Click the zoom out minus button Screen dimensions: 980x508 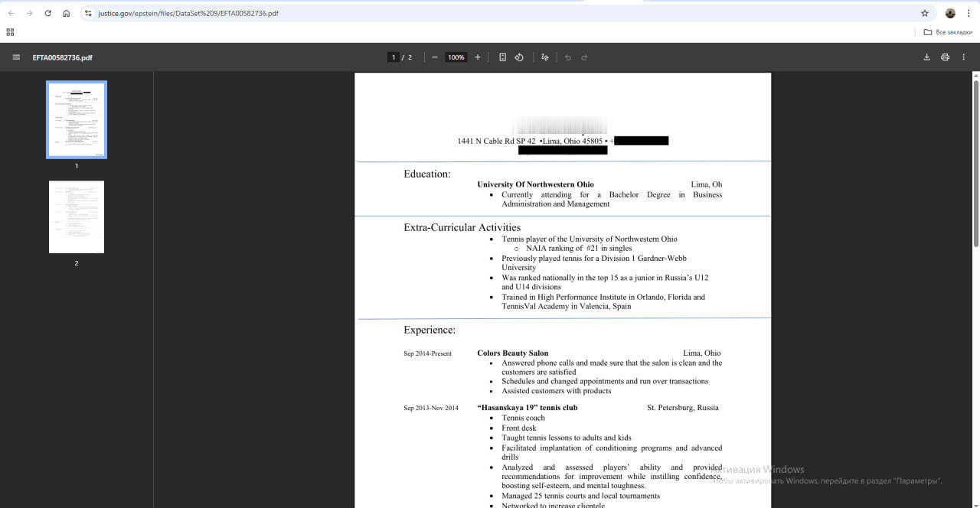[435, 57]
